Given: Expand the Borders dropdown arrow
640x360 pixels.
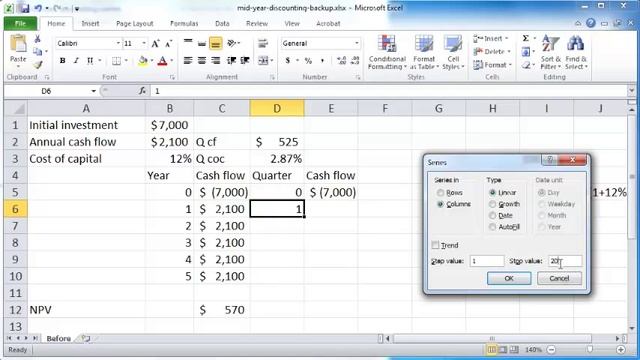Looking at the screenshot, I should tap(126, 61).
